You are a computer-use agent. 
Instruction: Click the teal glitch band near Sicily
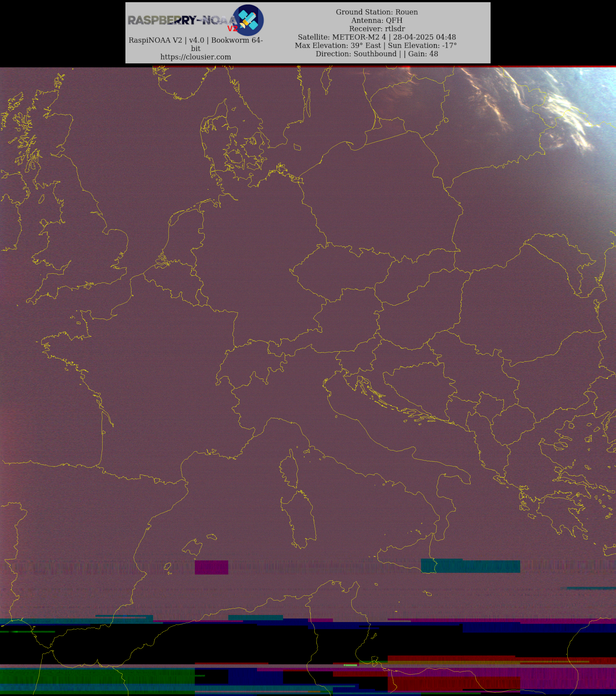pyautogui.click(x=470, y=566)
